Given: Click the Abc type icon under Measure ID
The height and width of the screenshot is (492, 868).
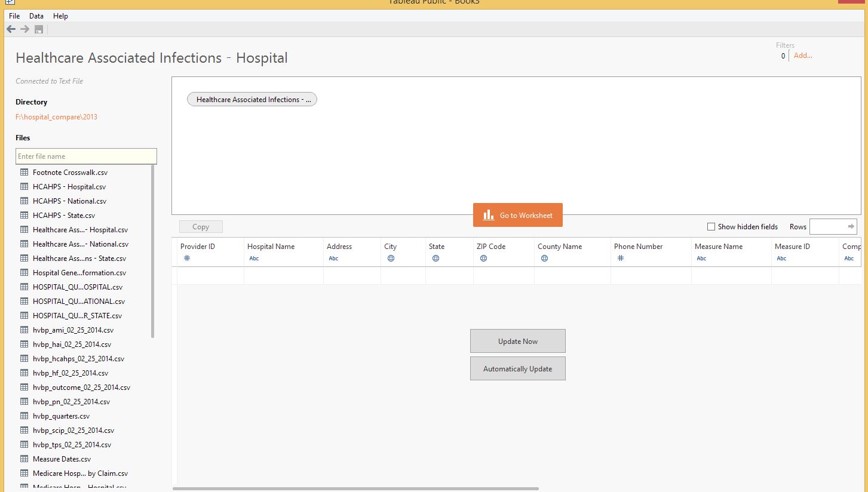Looking at the screenshot, I should 781,259.
